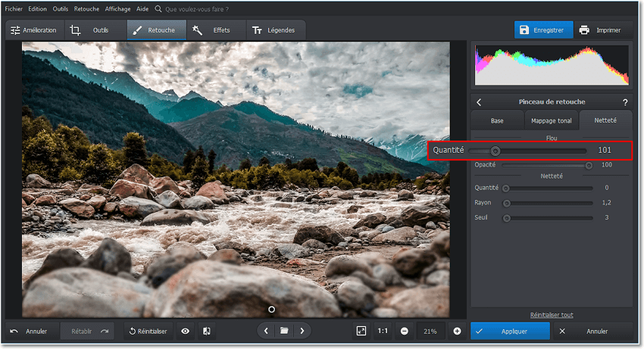Set zoom to 1:1 actual size
The width and height of the screenshot is (644, 349).
point(383,331)
